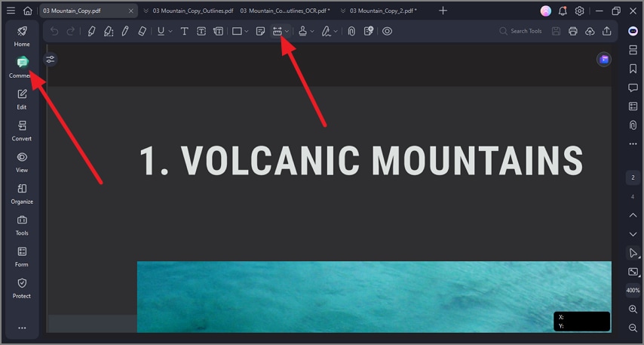Open Home in left sidebar
Viewport: 644px width, 345px height.
coord(22,36)
